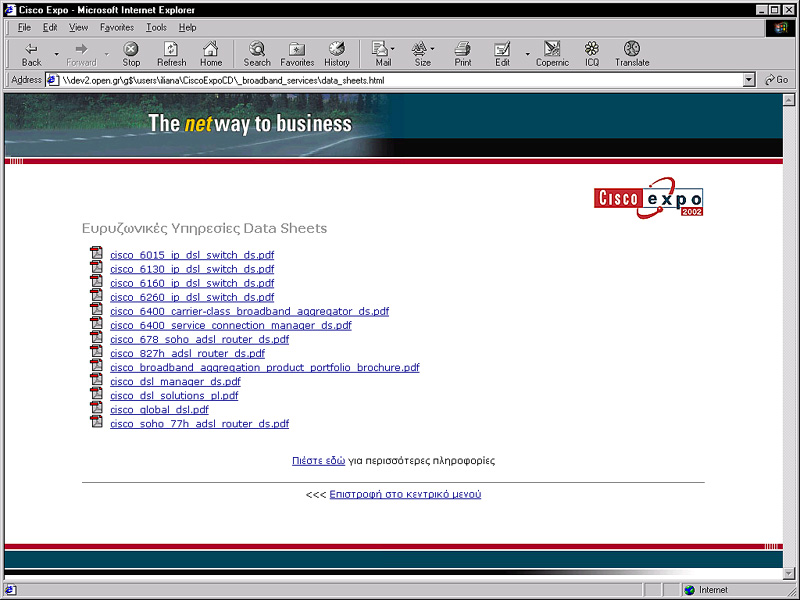Viewport: 800px width, 600px height.
Task: Click the Cisco Expo 2002 logo
Action: [x=648, y=198]
